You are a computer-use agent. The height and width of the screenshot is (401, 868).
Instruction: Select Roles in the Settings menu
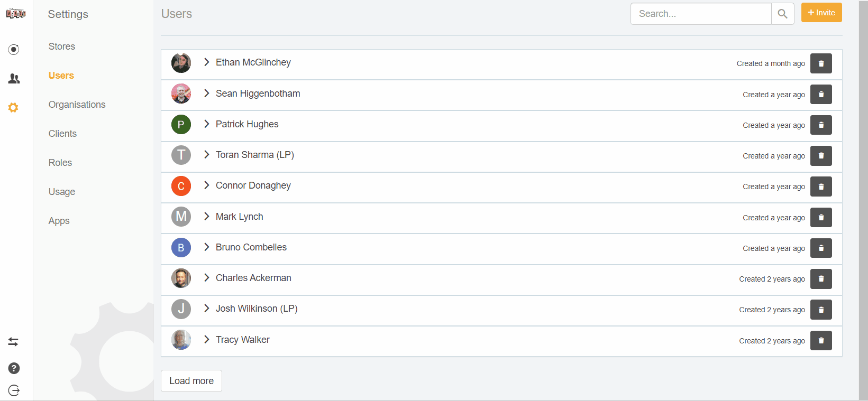(x=60, y=163)
